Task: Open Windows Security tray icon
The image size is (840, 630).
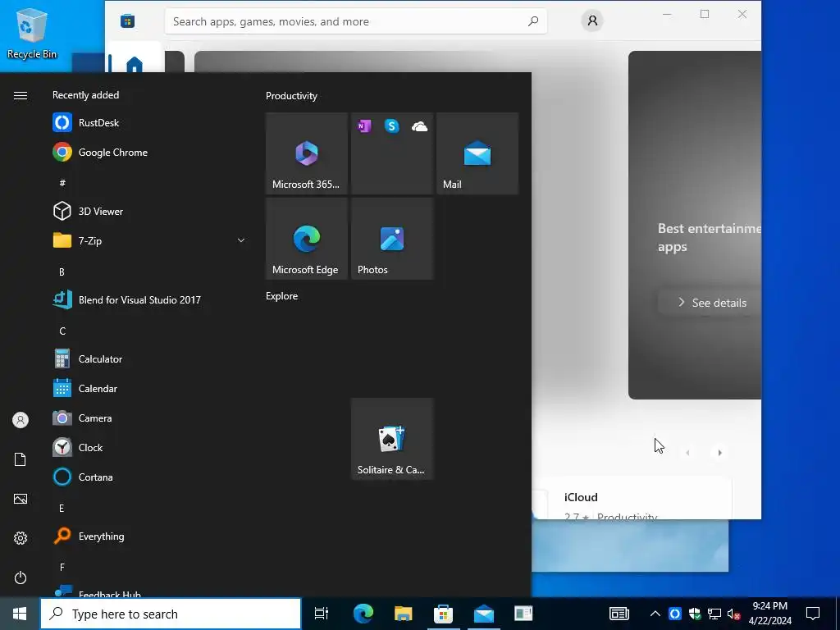Action: click(x=695, y=614)
